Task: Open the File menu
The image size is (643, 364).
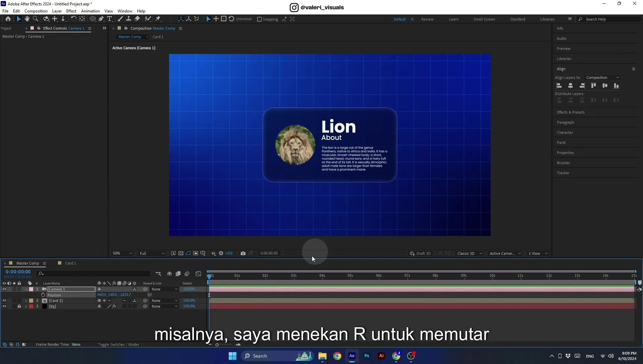Action: pyautogui.click(x=5, y=11)
